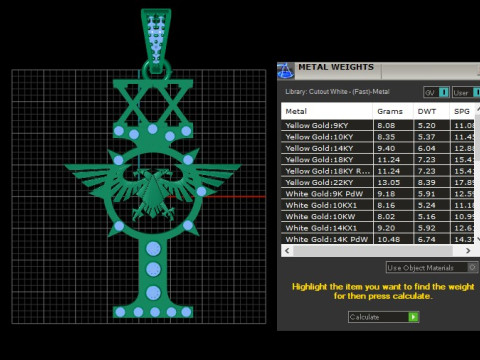Select the eagle emblem on pendant model
Screen dimensions: 480x360
(x=153, y=193)
